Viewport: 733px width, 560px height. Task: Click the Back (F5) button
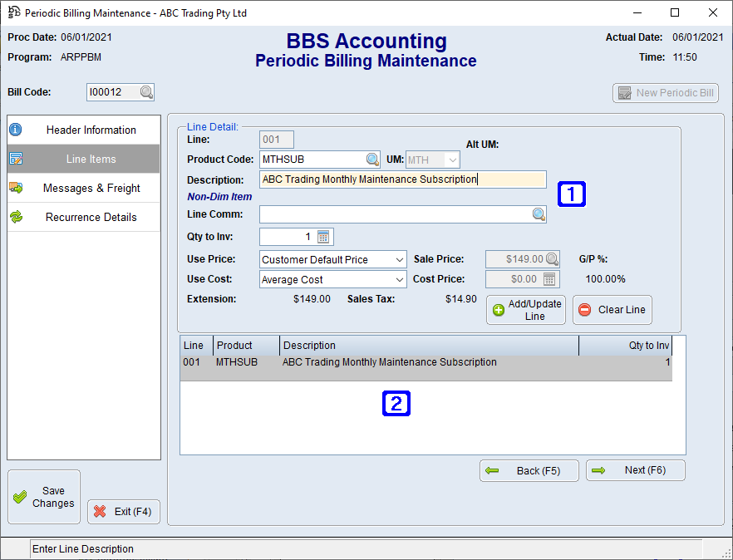[529, 469]
